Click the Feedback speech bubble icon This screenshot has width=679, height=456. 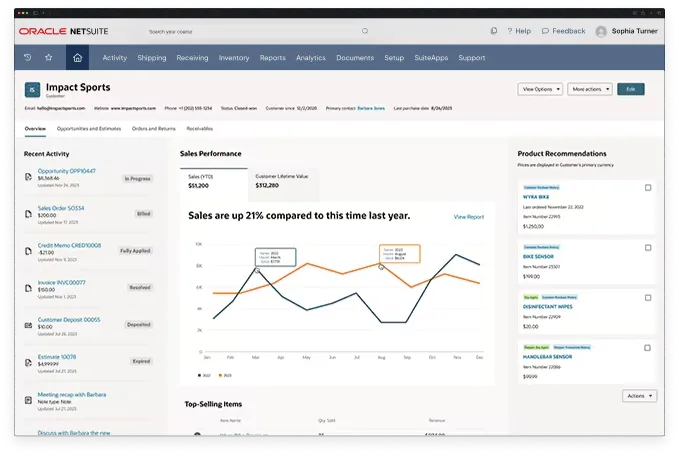point(545,31)
